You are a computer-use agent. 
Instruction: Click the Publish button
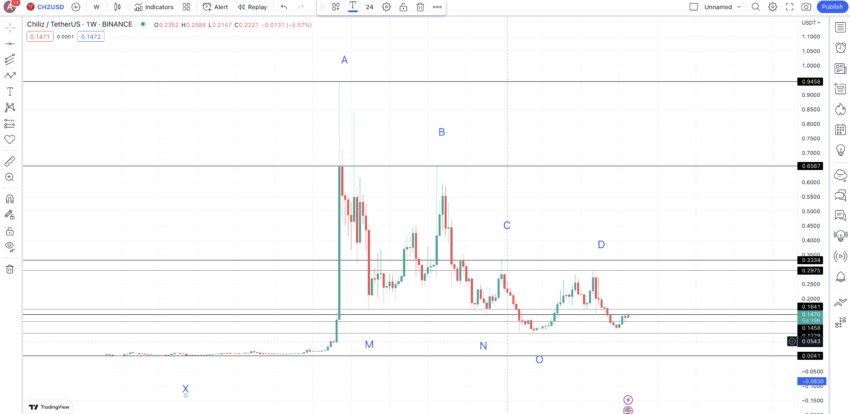pos(832,7)
